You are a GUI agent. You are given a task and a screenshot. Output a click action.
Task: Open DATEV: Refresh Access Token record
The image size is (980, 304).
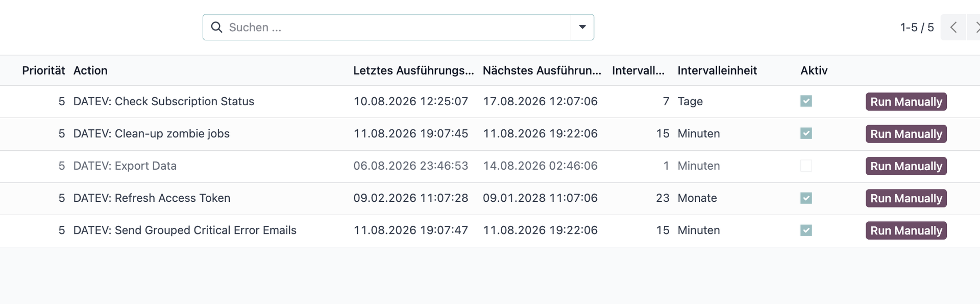point(152,198)
